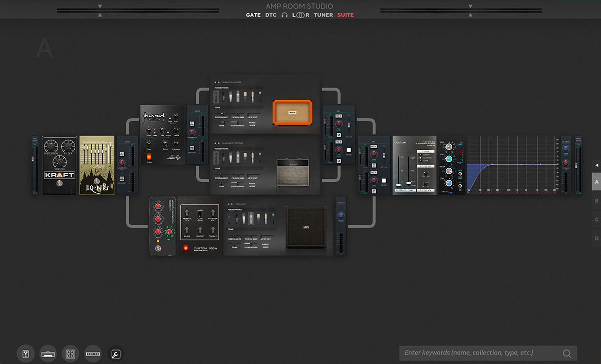
Task: Click the black 4x12 cabinet image
Action: [x=307, y=228]
